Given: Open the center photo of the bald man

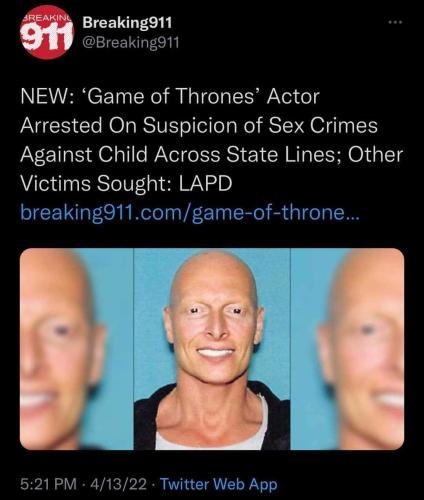Looking at the screenshot, I should click(212, 349).
